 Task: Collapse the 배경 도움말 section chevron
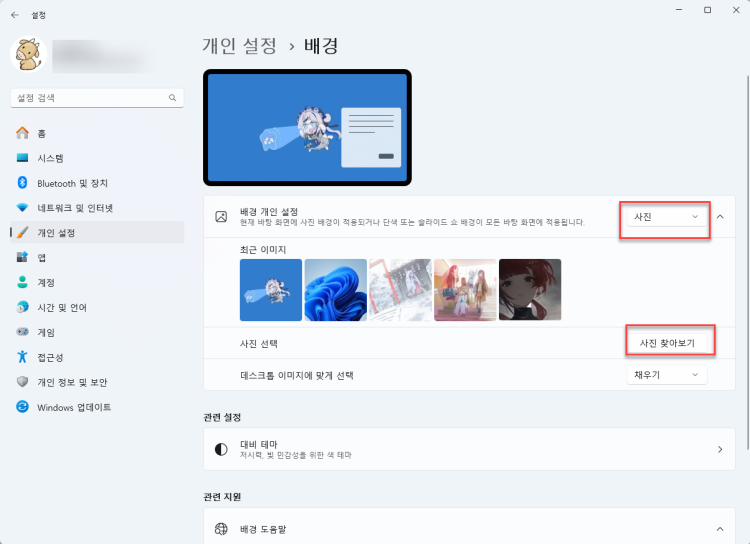click(x=720, y=529)
